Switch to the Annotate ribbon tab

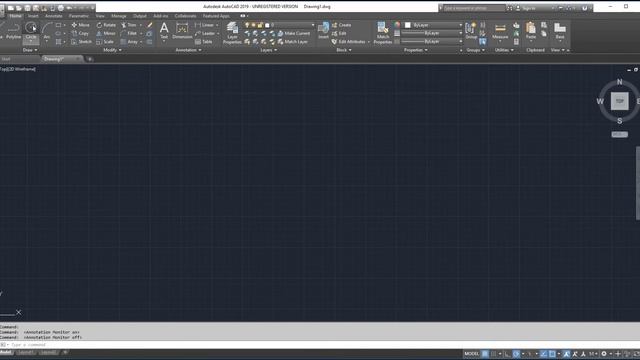53,16
